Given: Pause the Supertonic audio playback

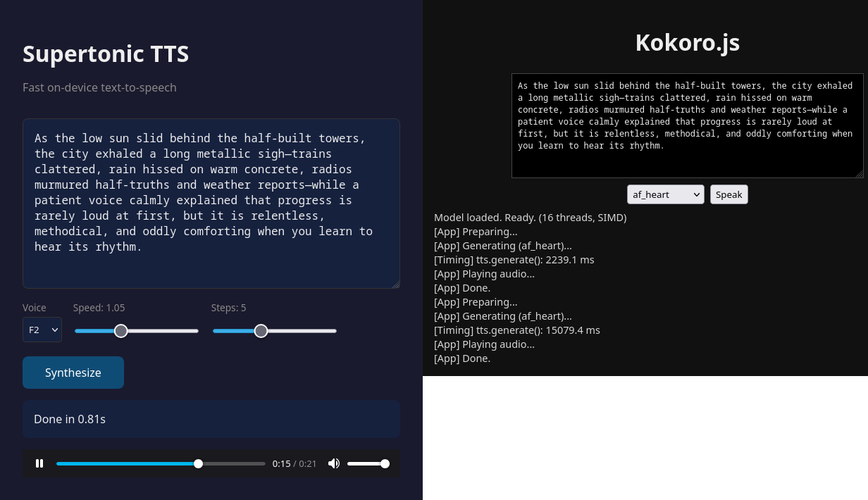Looking at the screenshot, I should (x=39, y=463).
